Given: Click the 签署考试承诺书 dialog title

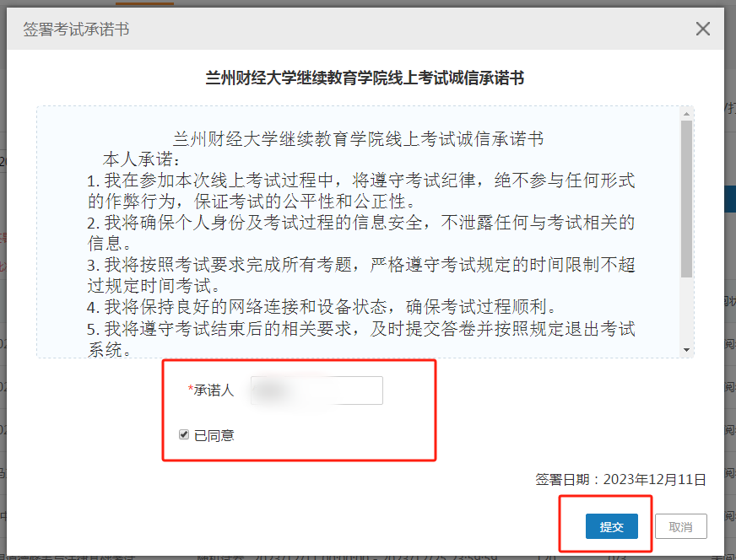Looking at the screenshot, I should [76, 29].
